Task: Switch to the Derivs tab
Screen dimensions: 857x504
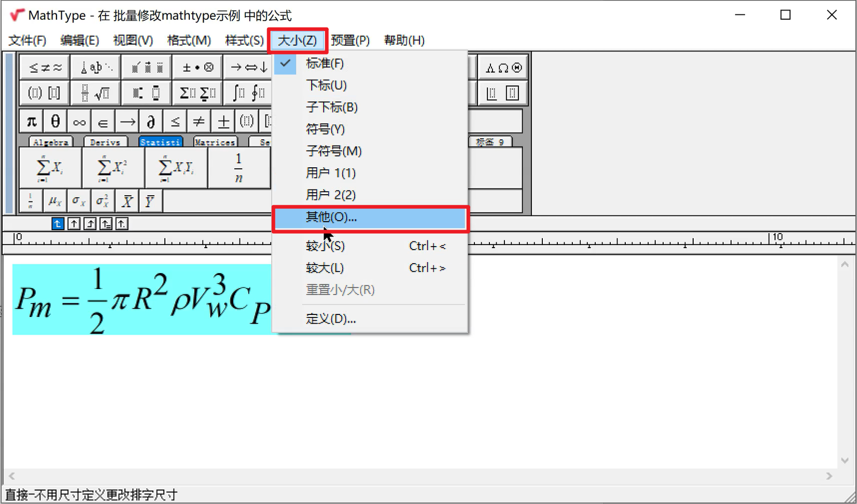Action: click(105, 142)
